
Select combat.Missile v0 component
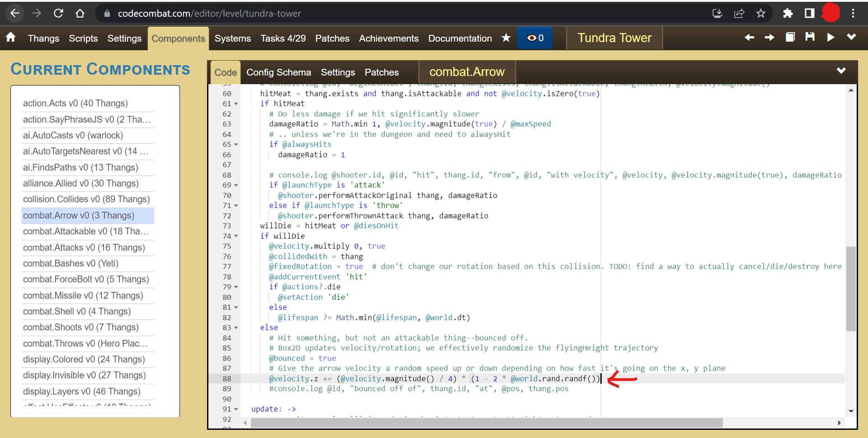coord(88,296)
